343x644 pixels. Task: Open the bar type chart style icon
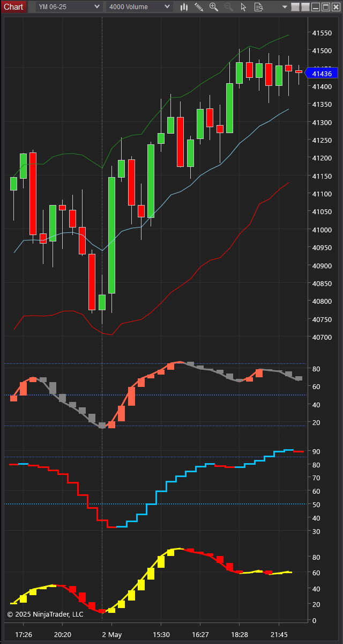tap(184, 7)
